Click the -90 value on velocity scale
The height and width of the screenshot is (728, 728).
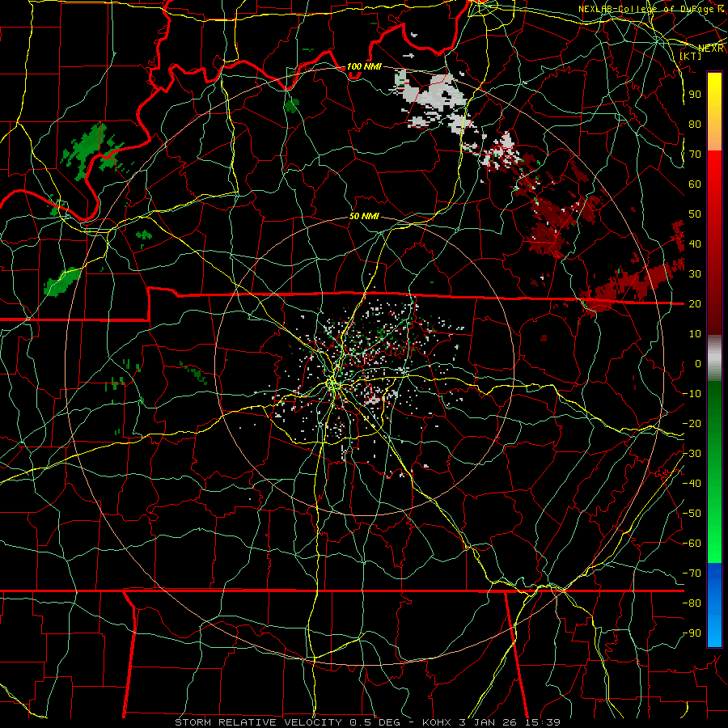click(x=692, y=633)
